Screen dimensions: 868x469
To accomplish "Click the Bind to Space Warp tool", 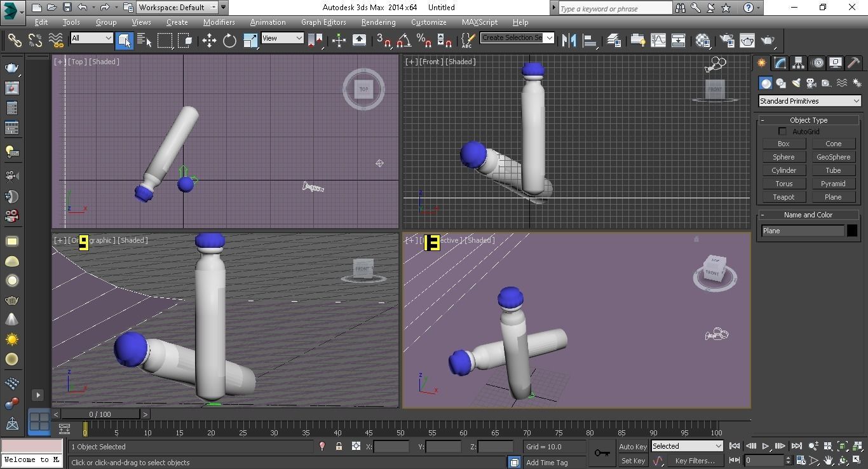I will 56,41.
